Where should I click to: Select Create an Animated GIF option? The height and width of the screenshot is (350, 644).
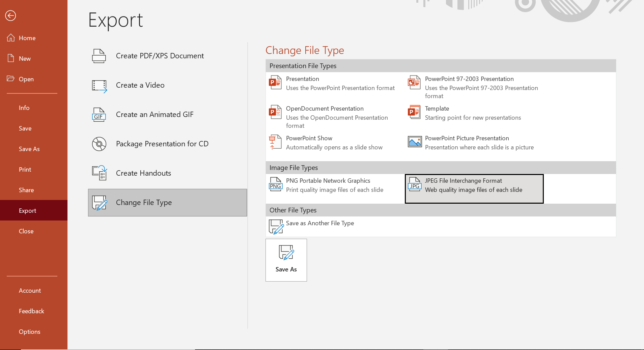(x=167, y=115)
